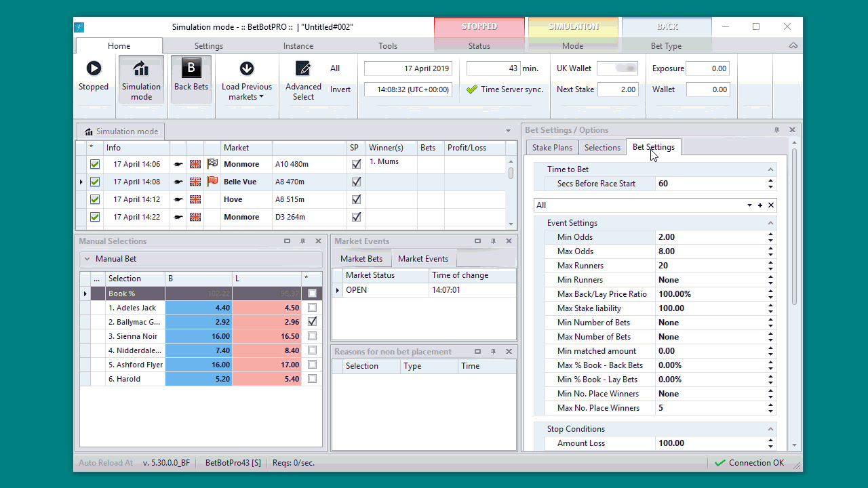Collapse the Stop Conditions section
Viewport: 868px width, 488px height.
770,429
